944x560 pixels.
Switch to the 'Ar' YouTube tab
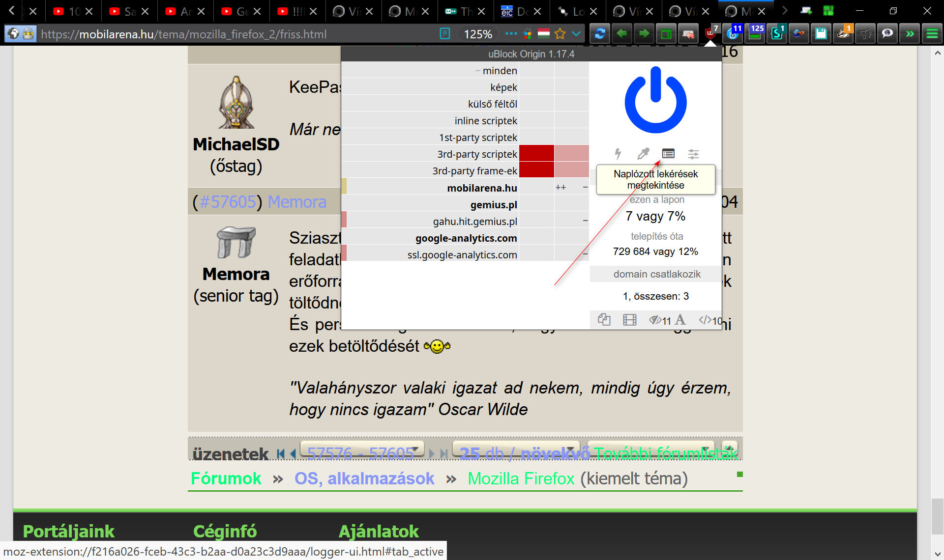point(186,11)
